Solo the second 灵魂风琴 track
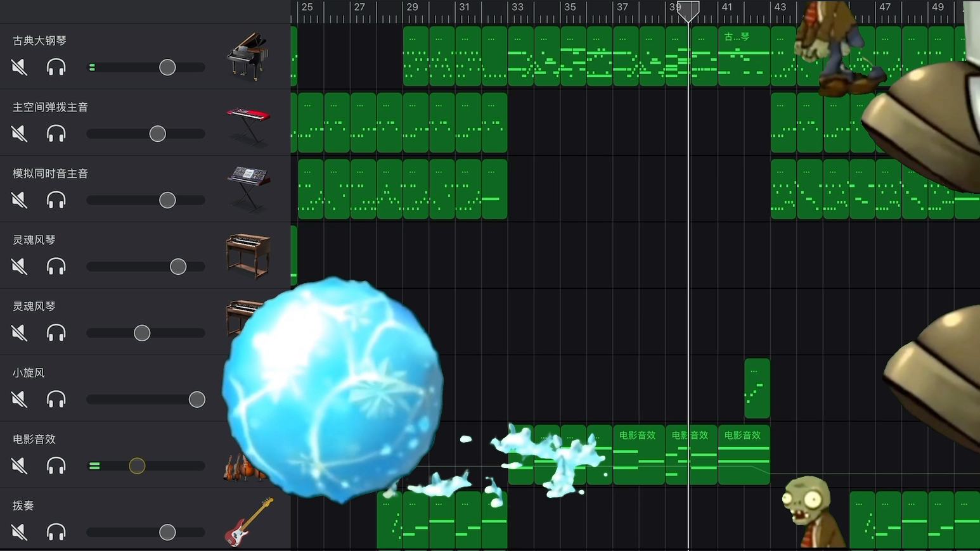This screenshot has height=551, width=980. click(x=56, y=333)
